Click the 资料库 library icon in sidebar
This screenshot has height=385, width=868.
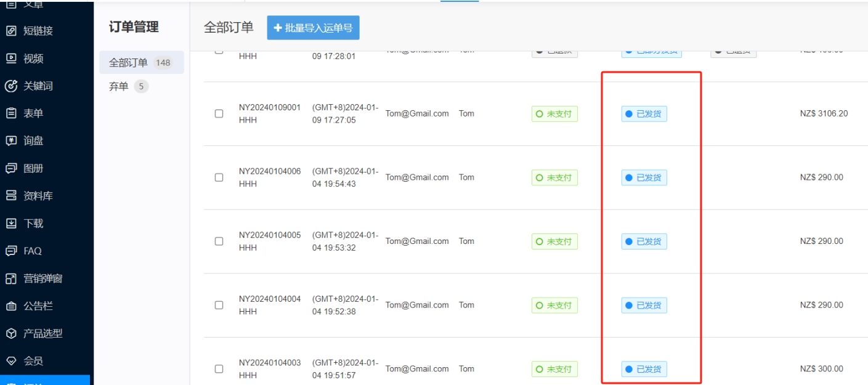coord(11,196)
